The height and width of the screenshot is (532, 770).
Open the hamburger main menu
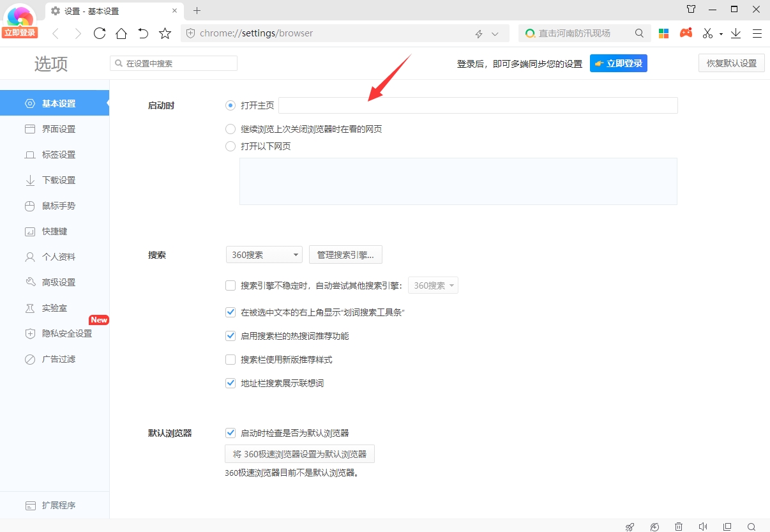(757, 33)
